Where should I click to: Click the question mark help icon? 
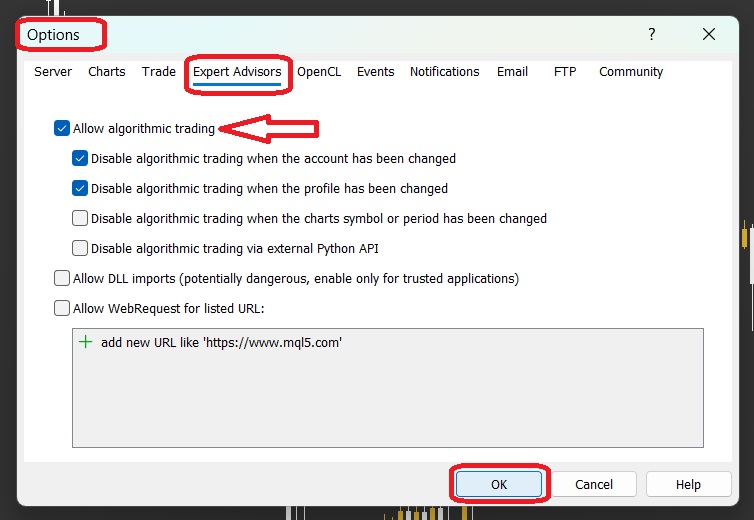pos(652,34)
